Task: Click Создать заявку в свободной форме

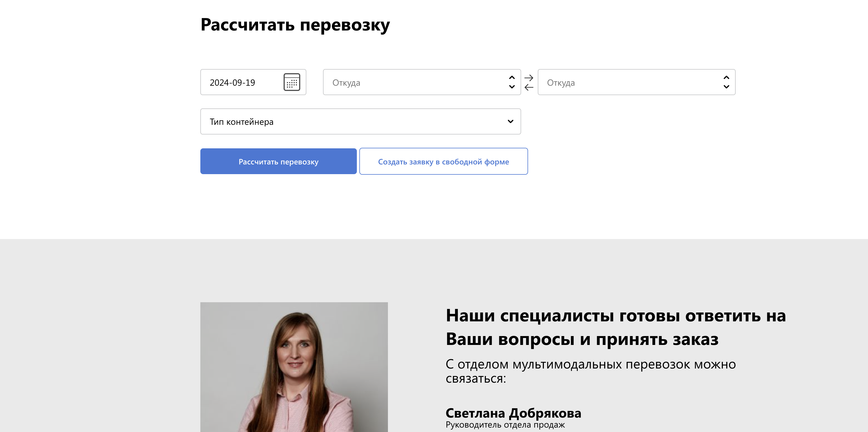Action: click(x=443, y=161)
